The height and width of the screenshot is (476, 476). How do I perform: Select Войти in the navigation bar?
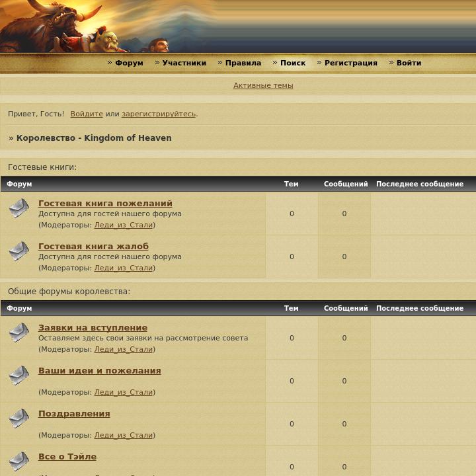[x=409, y=63]
